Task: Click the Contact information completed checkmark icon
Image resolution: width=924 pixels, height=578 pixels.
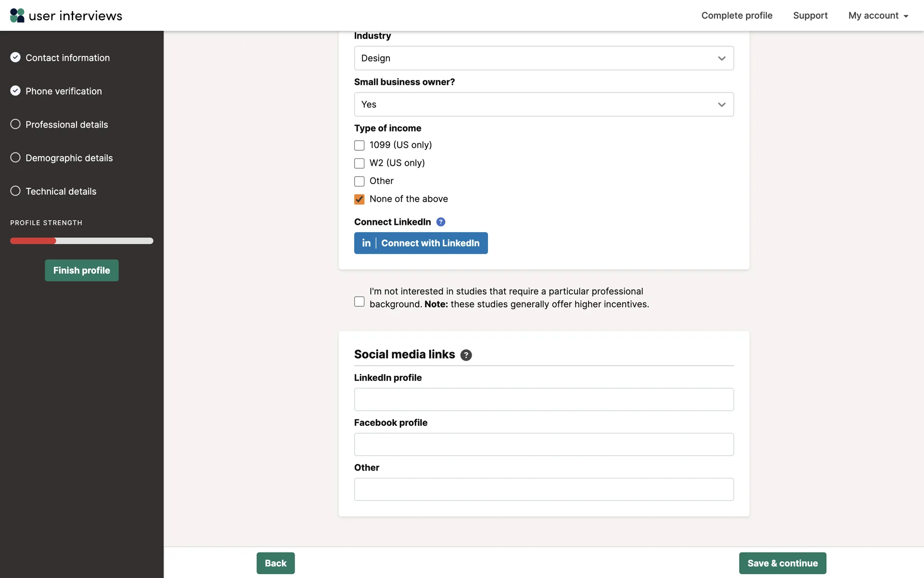Action: click(15, 57)
